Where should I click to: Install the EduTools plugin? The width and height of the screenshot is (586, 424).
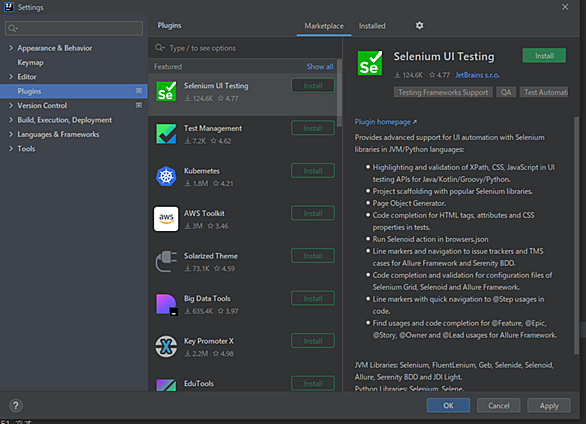[x=313, y=383]
